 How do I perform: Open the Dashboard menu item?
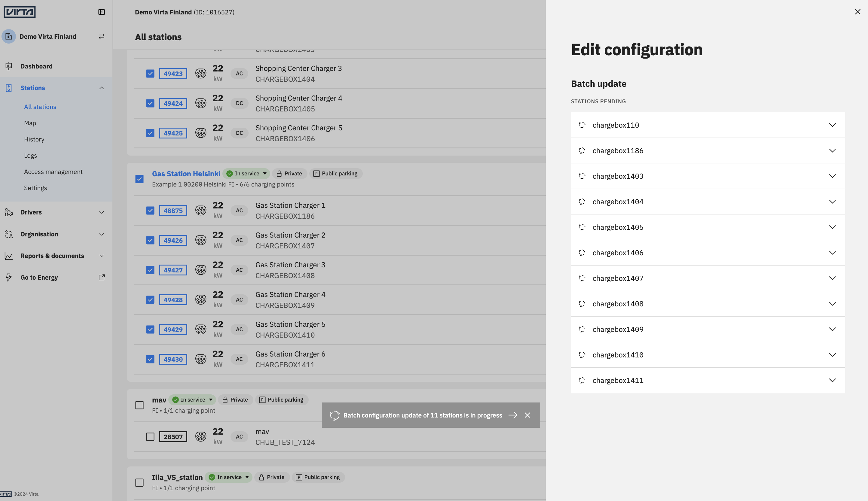click(36, 66)
